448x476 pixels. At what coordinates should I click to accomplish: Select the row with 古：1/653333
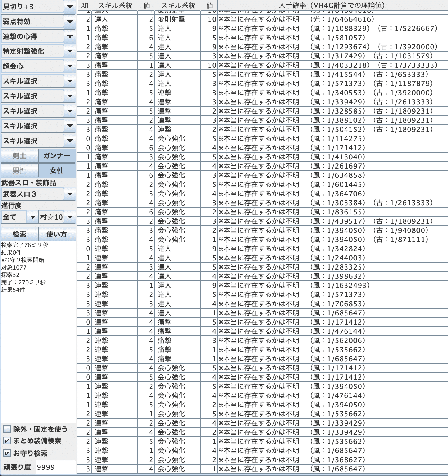262,74
